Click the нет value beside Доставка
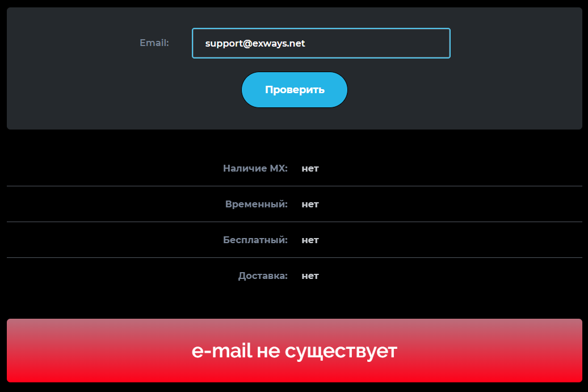This screenshot has width=588, height=392. (x=310, y=276)
